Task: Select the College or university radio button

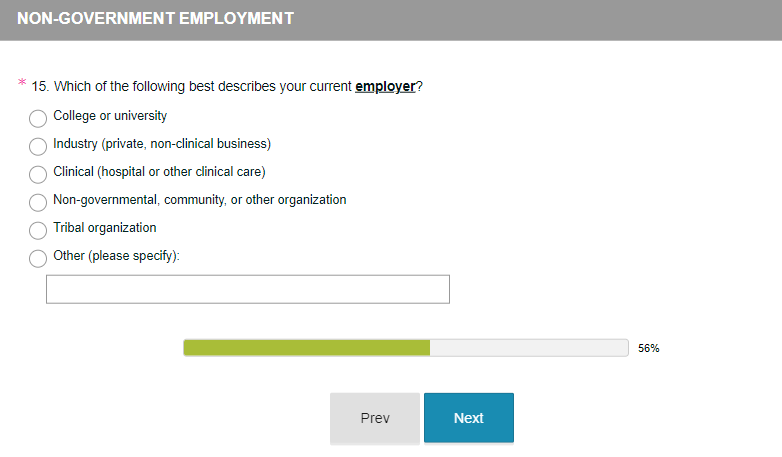Action: (x=38, y=119)
